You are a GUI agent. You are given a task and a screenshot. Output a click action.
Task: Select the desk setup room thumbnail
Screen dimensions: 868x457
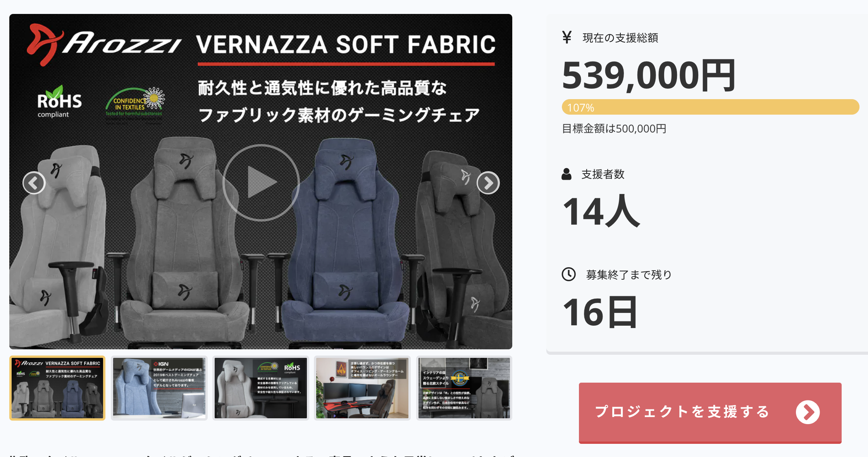(x=362, y=388)
